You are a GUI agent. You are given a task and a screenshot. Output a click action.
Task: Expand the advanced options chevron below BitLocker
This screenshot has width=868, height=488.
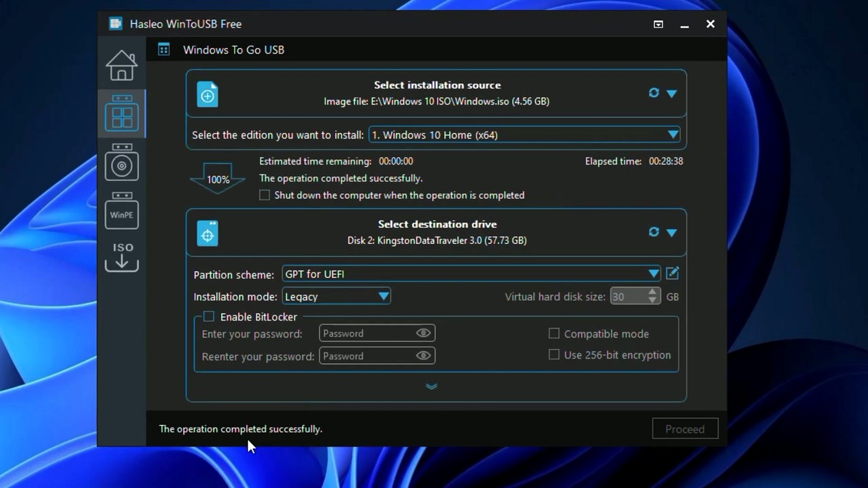tap(432, 386)
